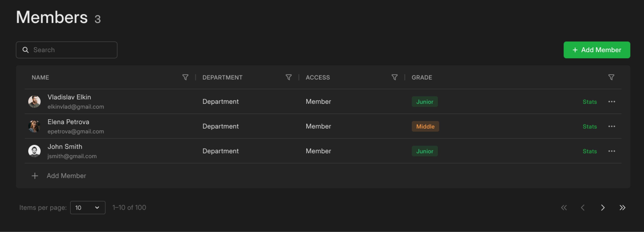Open the three-dot menu for Elena Petrova

(x=611, y=126)
